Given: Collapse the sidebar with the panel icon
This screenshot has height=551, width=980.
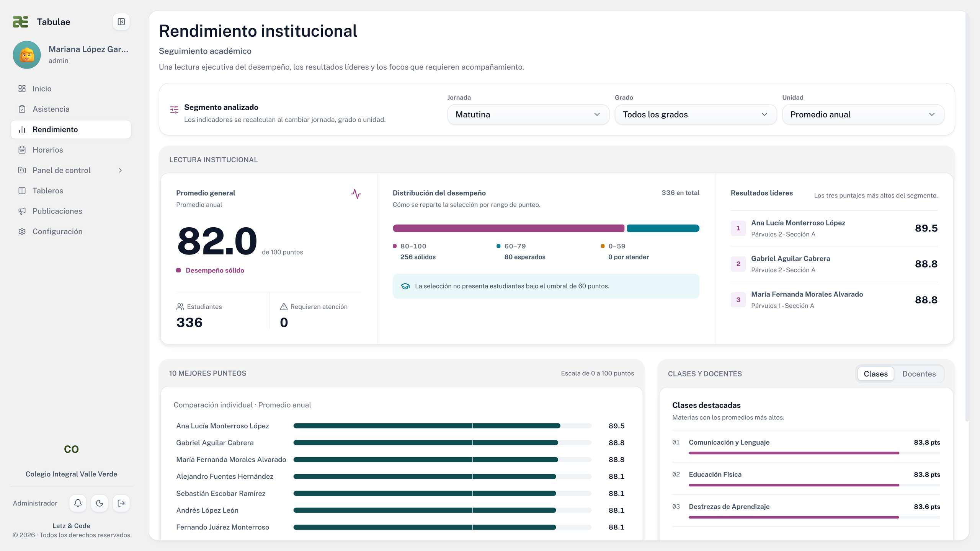Looking at the screenshot, I should point(121,22).
